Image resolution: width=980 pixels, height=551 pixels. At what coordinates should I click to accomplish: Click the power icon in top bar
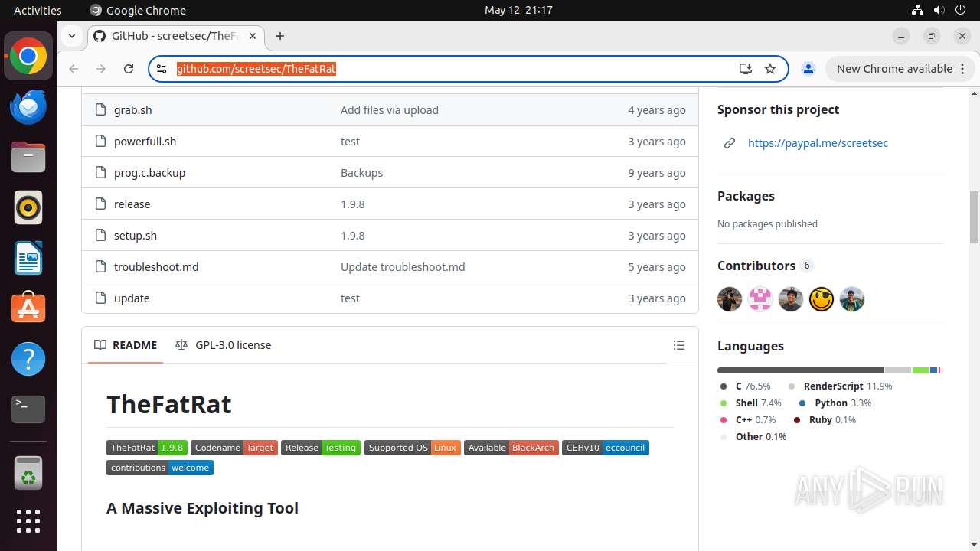coord(960,10)
